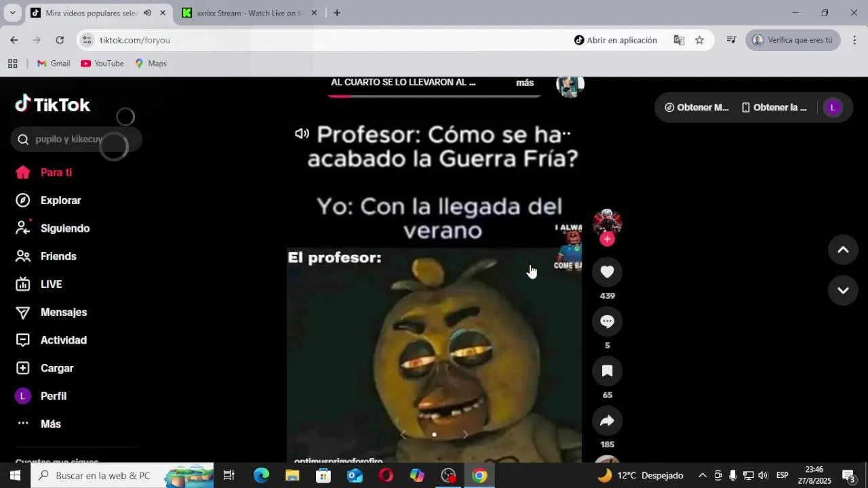Viewport: 868px width, 488px height.
Task: Focus the TikTok search field
Action: click(76, 139)
